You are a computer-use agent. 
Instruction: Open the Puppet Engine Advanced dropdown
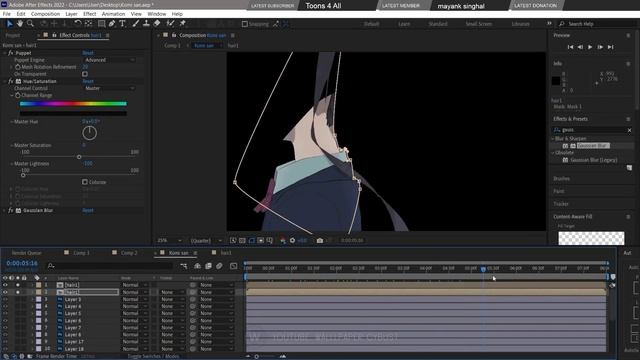click(x=109, y=60)
